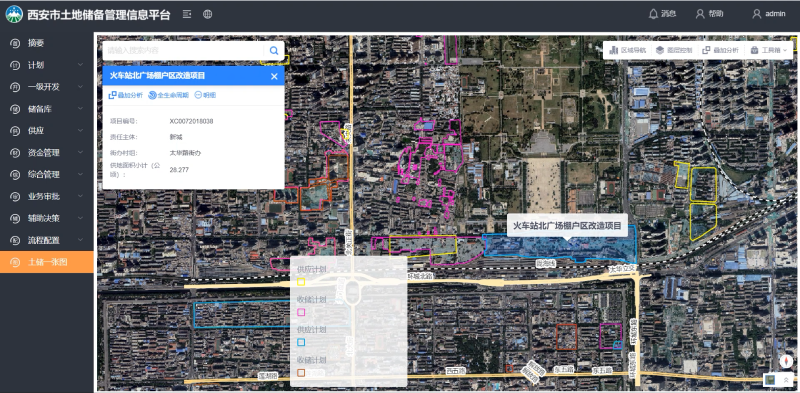This screenshot has width=800, height=393.
Task: Focus the map search input field
Action: (x=183, y=51)
